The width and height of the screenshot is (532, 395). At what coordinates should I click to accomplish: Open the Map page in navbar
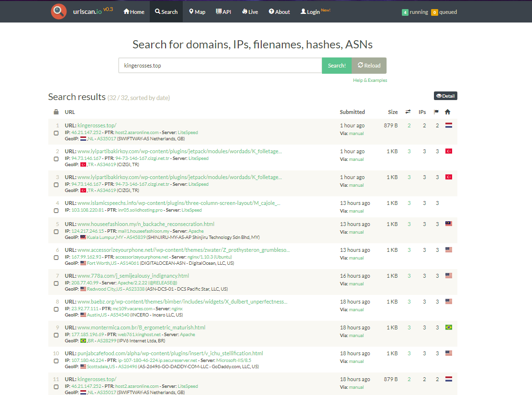(x=197, y=11)
